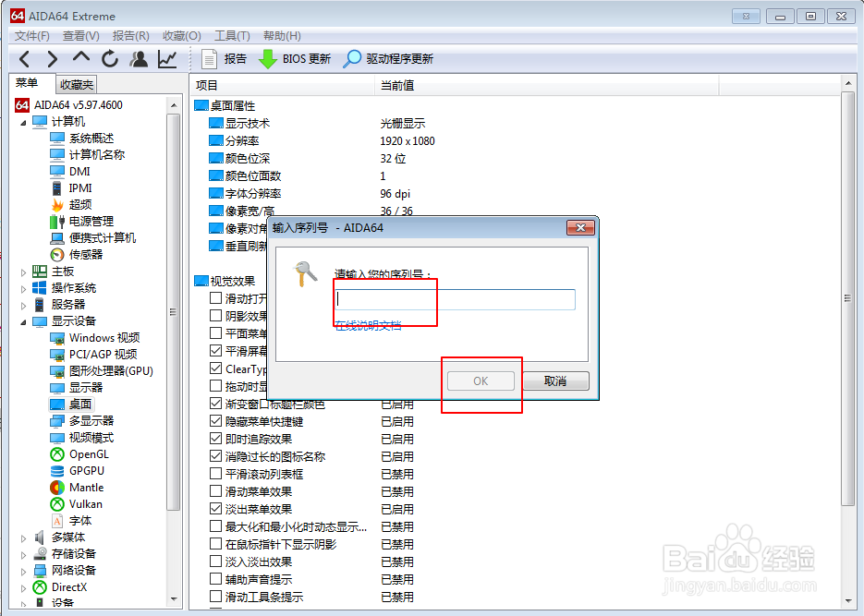Click the 当前值 column header

point(547,85)
